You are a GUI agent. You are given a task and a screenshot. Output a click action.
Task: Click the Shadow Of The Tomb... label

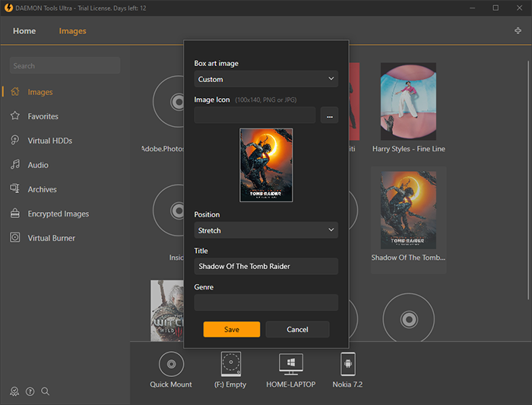(x=408, y=258)
